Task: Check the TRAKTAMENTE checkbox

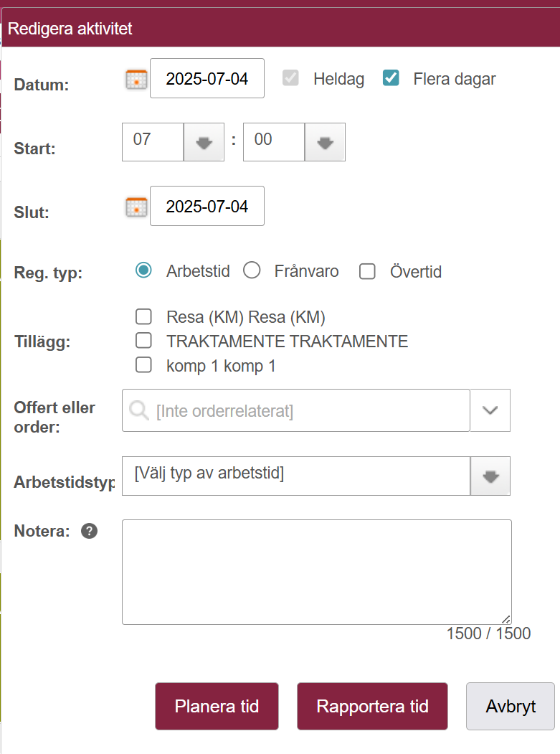Action: tap(143, 341)
